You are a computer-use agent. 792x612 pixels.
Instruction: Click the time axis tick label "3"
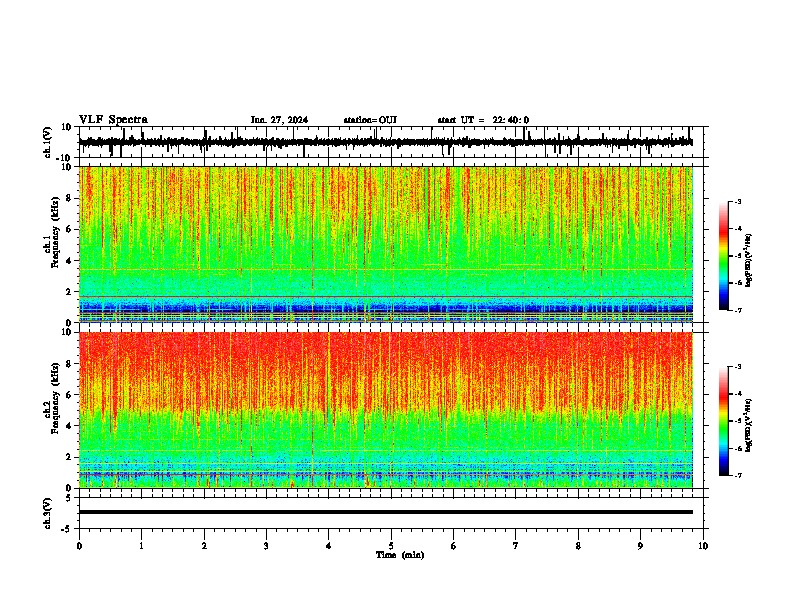pos(266,546)
